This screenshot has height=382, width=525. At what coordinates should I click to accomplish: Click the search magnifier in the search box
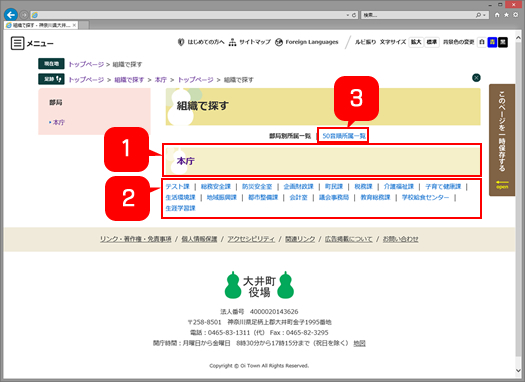pos(478,15)
